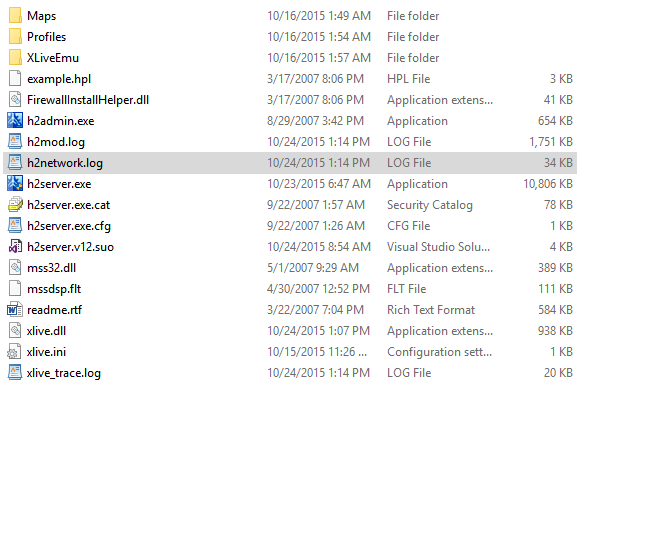Click the 1,751 KB size of h2mod.log
Image resolution: width=659 pixels, height=542 pixels.
pyautogui.click(x=551, y=142)
